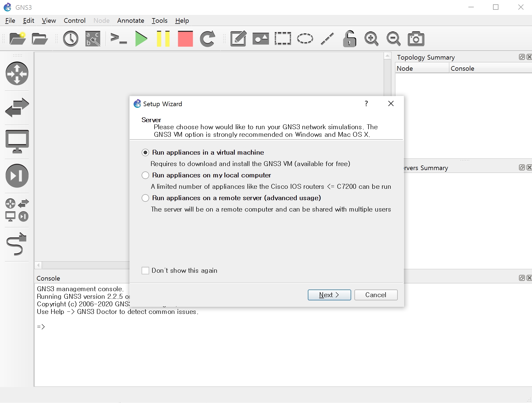The width and height of the screenshot is (532, 403).
Task: Open the Annotate menu
Action: [x=130, y=21]
